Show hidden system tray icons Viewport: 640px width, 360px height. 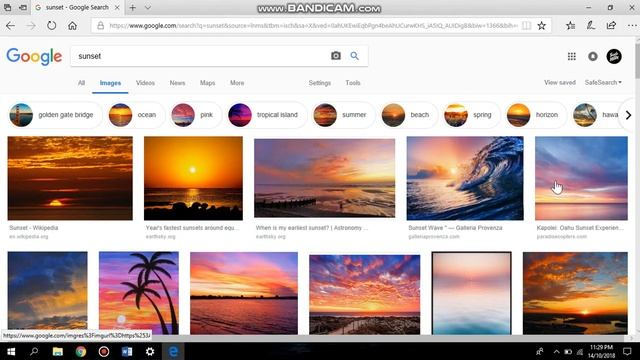click(x=556, y=351)
